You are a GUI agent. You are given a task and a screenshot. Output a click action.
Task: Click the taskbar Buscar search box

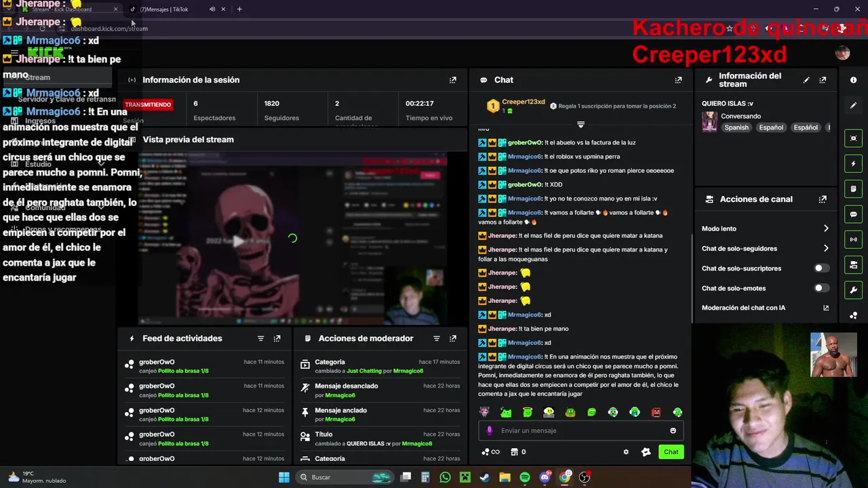pyautogui.click(x=344, y=477)
